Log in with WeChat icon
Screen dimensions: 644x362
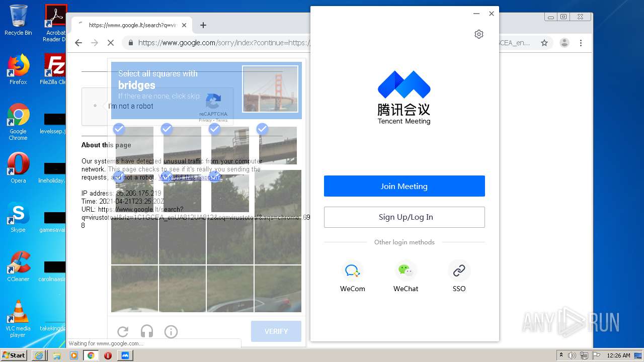(406, 270)
